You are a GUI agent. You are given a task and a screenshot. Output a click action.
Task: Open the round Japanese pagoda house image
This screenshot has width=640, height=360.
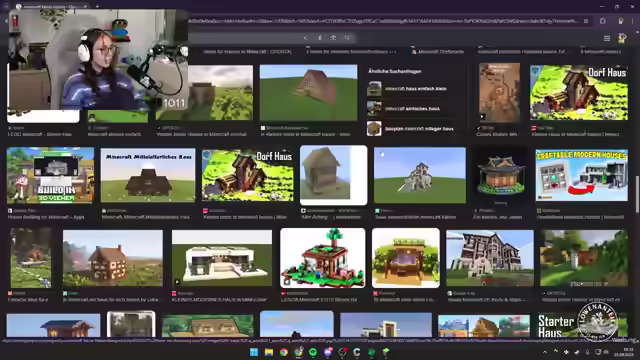click(x=501, y=175)
